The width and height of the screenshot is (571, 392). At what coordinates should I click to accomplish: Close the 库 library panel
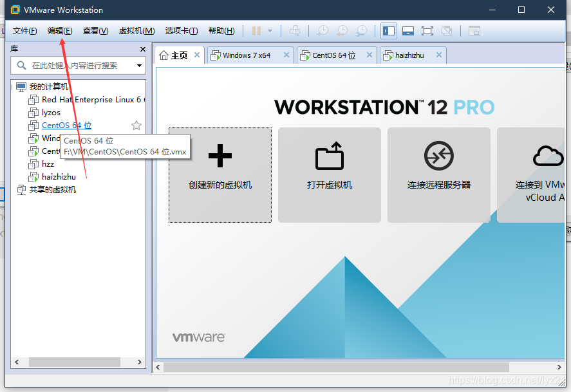click(x=143, y=49)
